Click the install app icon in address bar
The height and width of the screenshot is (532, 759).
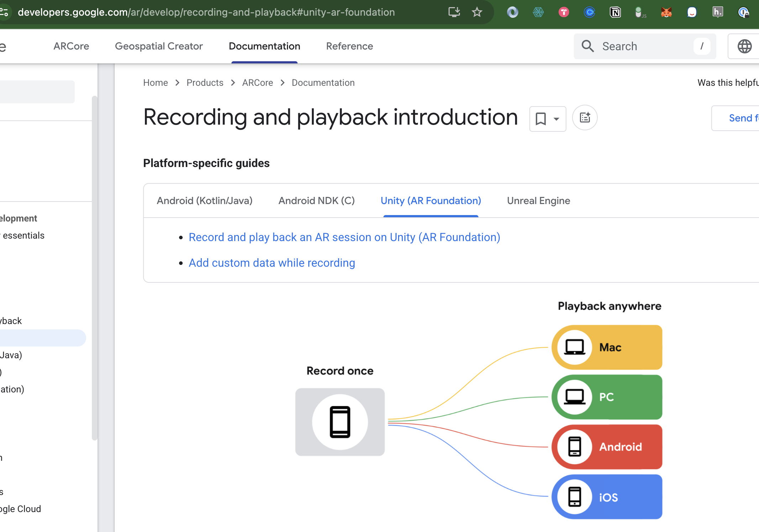454,12
